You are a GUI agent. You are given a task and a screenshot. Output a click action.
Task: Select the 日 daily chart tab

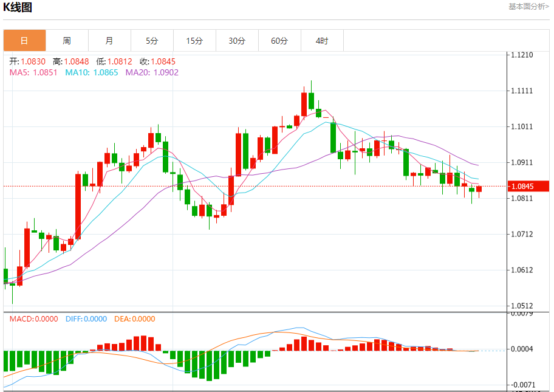pos(24,41)
